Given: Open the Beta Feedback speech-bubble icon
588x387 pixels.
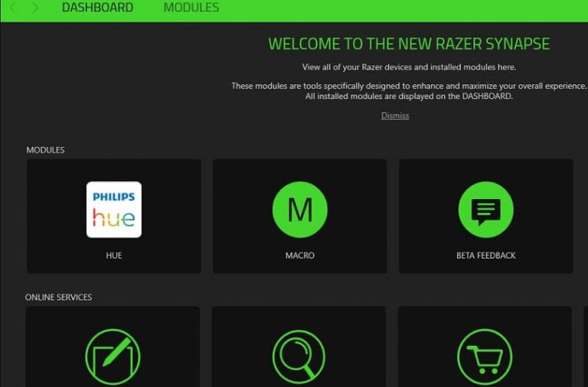Looking at the screenshot, I should coord(486,210).
